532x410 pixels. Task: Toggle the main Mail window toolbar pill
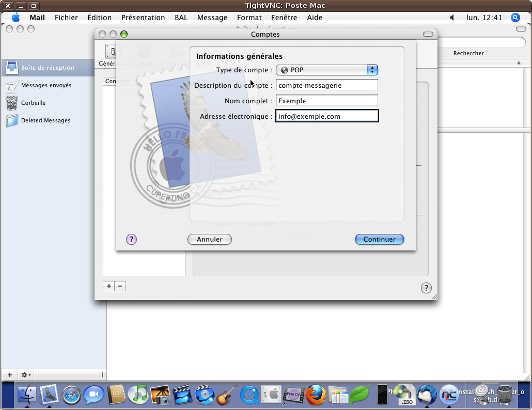click(521, 29)
